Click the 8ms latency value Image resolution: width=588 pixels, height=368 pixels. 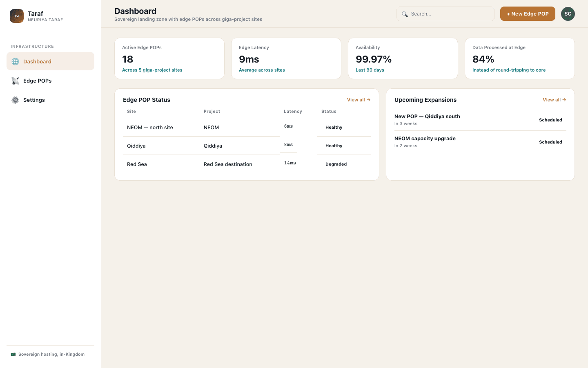coord(288,145)
